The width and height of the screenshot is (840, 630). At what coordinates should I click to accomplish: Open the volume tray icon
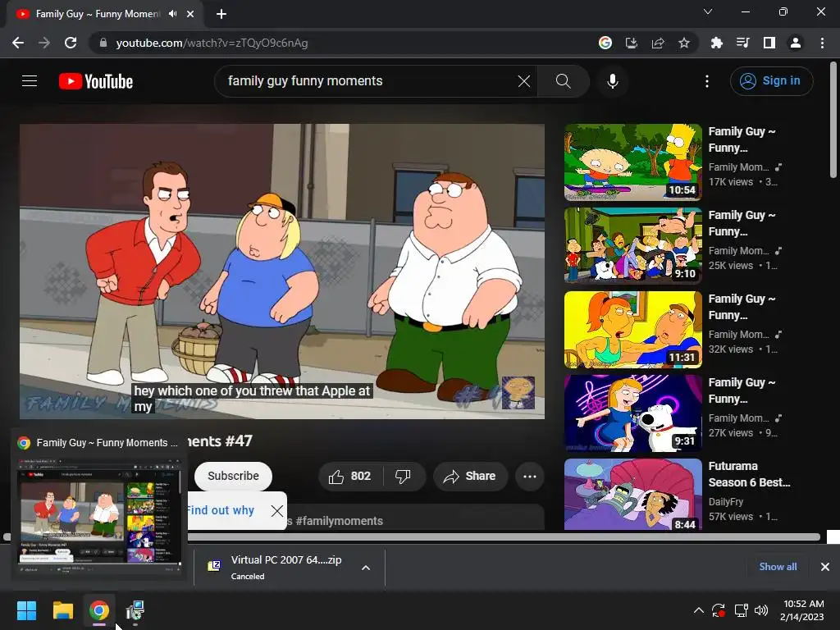coord(760,610)
